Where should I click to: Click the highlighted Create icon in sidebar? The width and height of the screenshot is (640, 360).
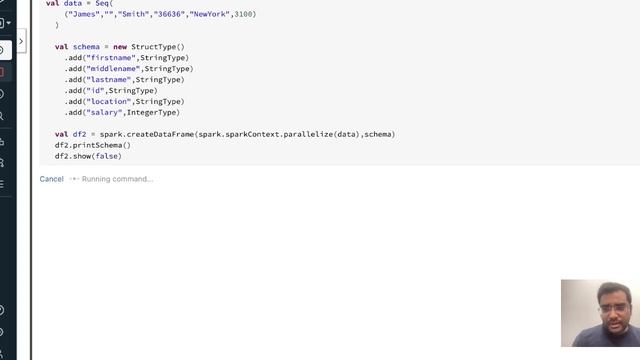click(x=5, y=50)
